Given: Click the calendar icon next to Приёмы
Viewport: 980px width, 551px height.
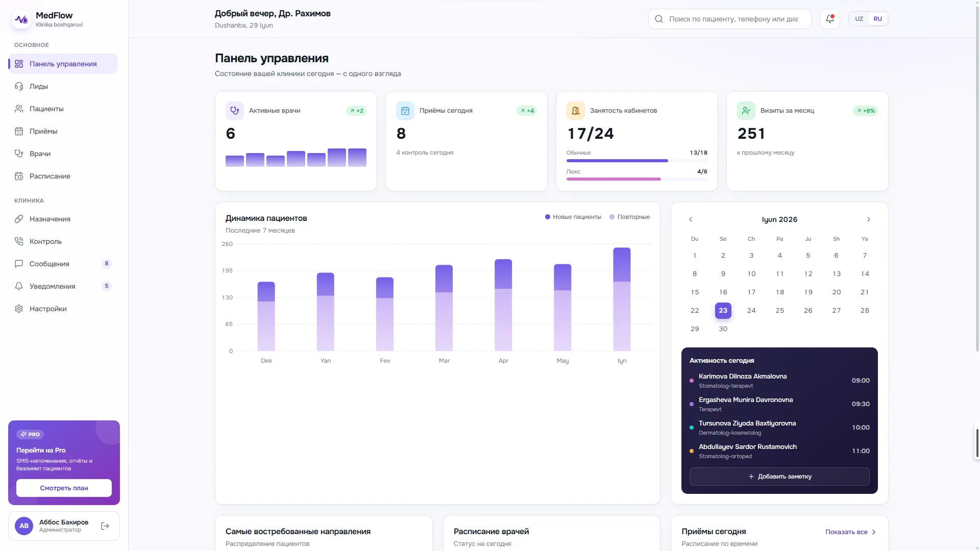Looking at the screenshot, I should tap(19, 131).
